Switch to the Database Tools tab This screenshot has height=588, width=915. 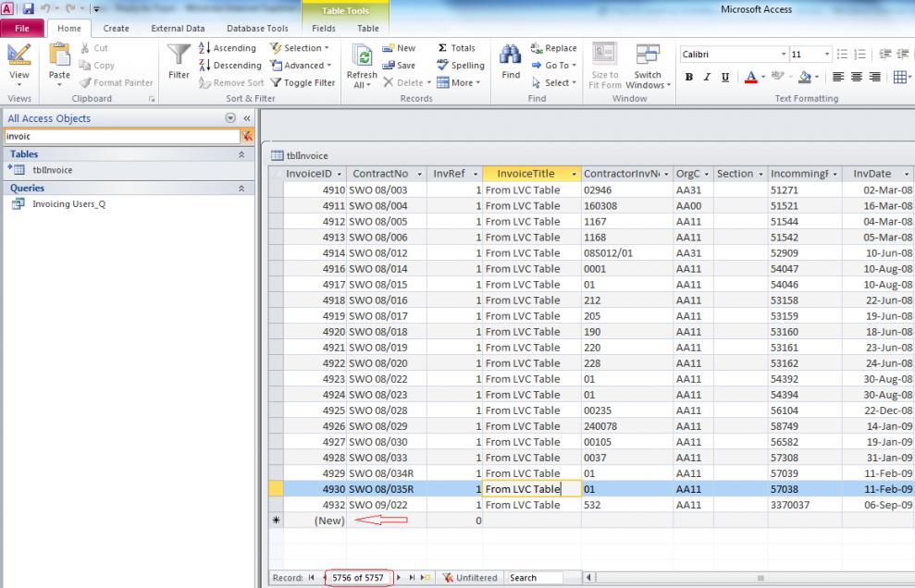pos(258,29)
